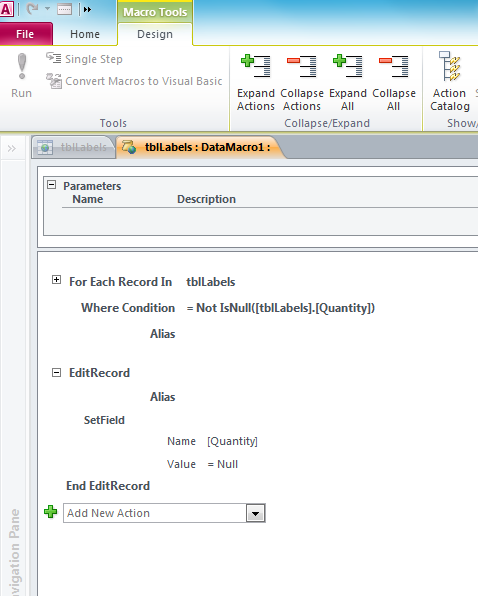The width and height of the screenshot is (478, 596).
Task: Click the Where Condition label
Action: click(x=128, y=308)
